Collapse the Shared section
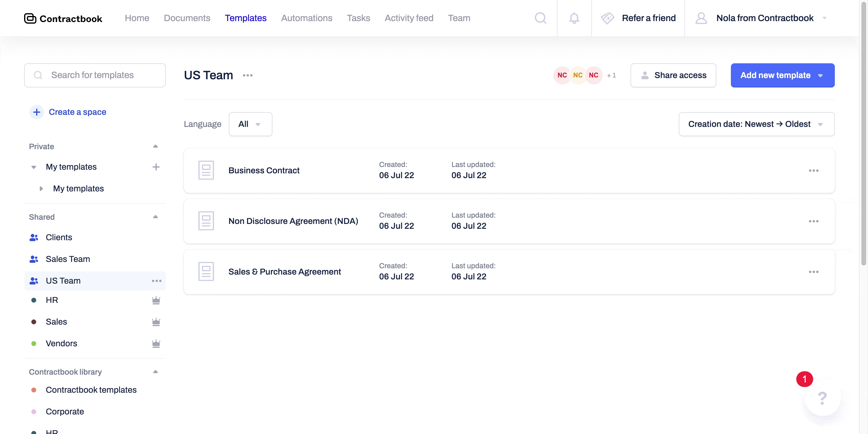The image size is (868, 434). click(155, 217)
